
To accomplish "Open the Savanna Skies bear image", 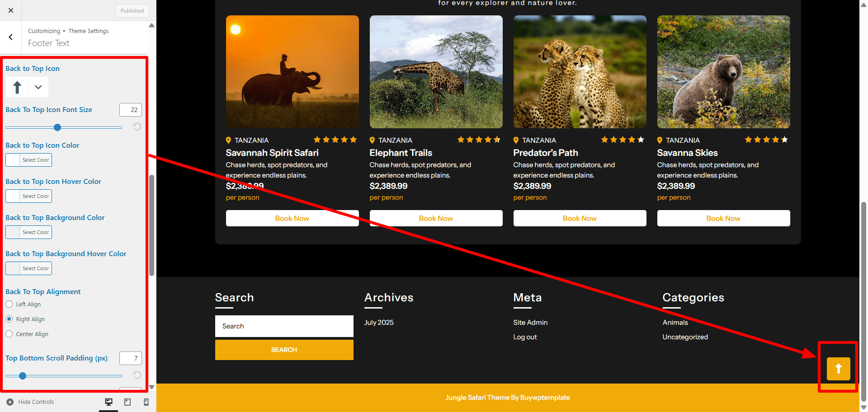I will point(724,72).
